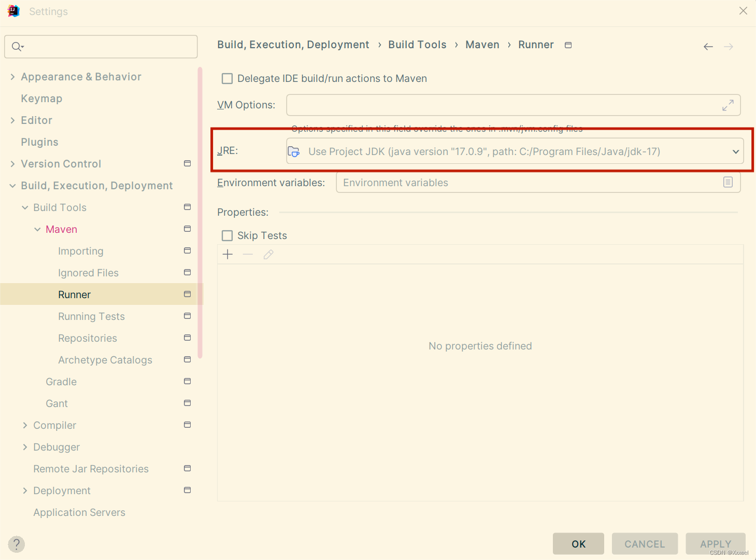Check the Skip Tests checkbox

pyautogui.click(x=227, y=235)
